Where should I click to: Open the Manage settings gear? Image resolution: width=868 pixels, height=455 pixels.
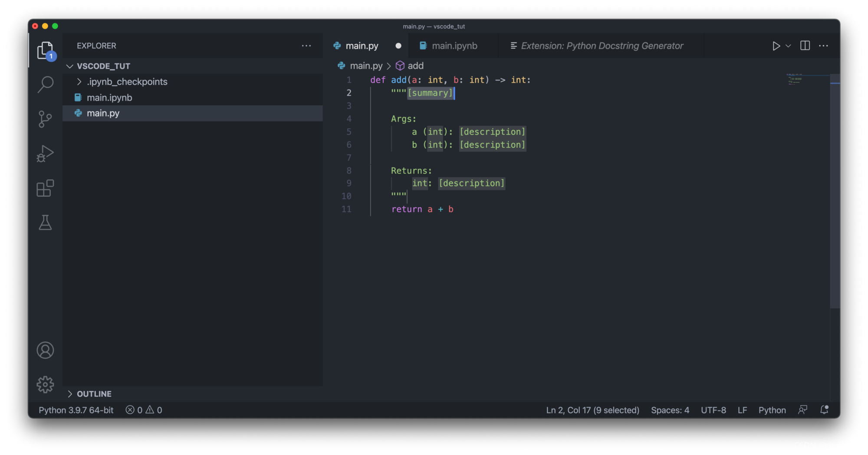[x=45, y=384]
